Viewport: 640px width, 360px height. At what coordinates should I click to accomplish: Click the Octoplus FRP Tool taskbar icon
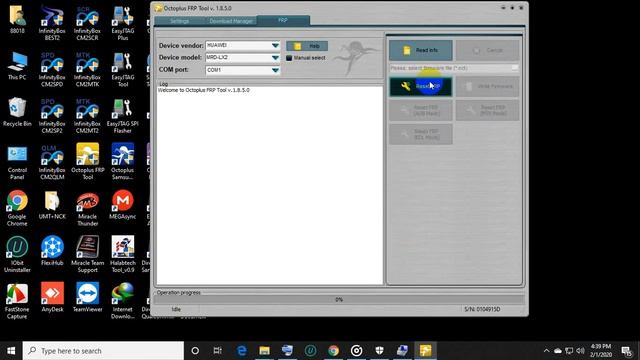tap(425, 351)
